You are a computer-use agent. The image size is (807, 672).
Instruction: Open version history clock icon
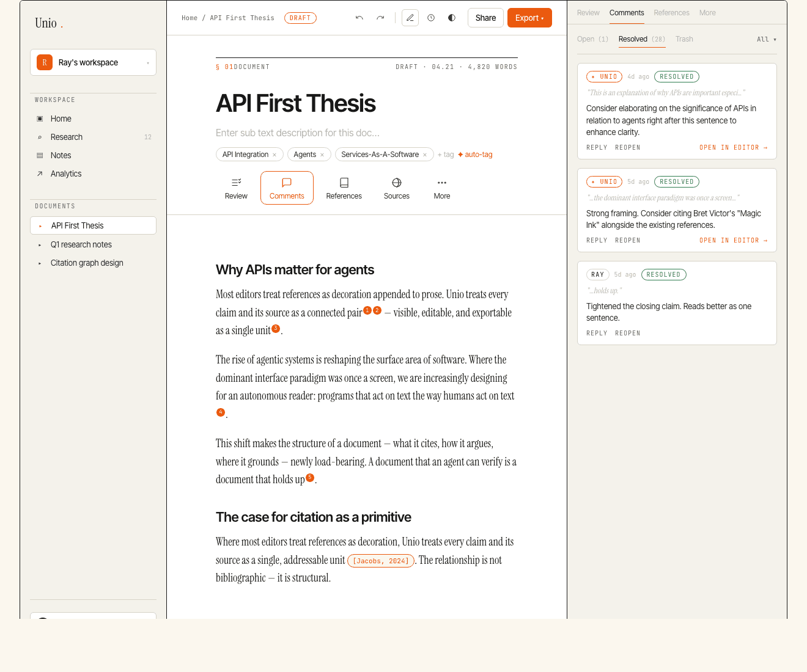coord(431,18)
